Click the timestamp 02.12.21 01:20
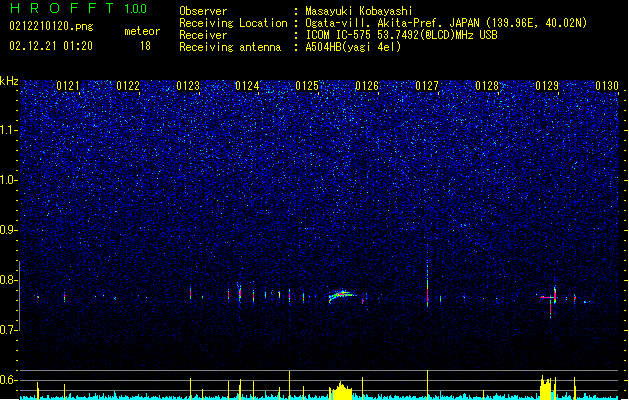 (51, 46)
